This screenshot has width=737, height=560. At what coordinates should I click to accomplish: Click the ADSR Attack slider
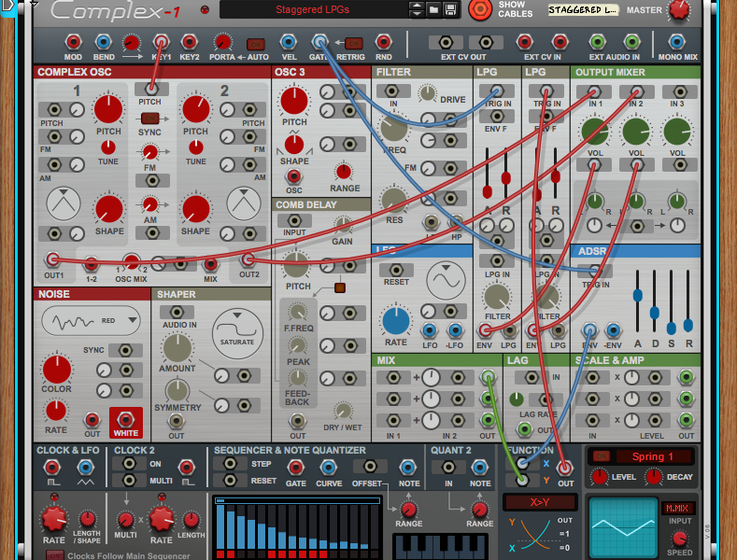(x=638, y=296)
